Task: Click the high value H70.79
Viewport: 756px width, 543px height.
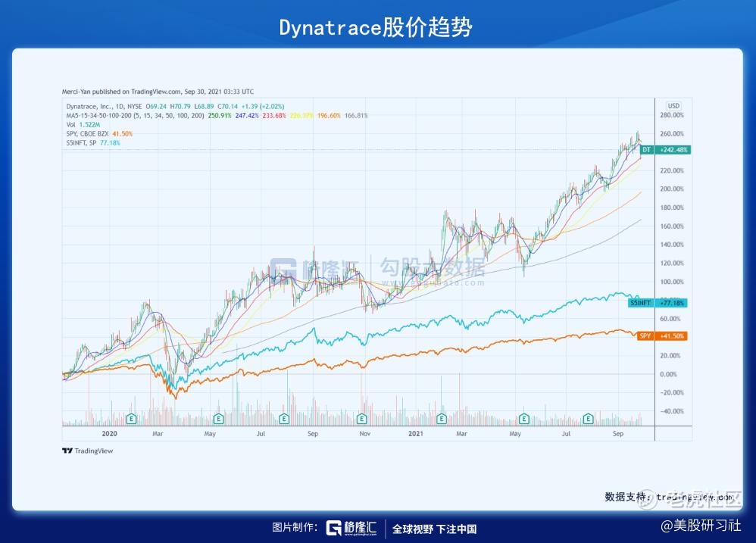Action: coord(180,107)
